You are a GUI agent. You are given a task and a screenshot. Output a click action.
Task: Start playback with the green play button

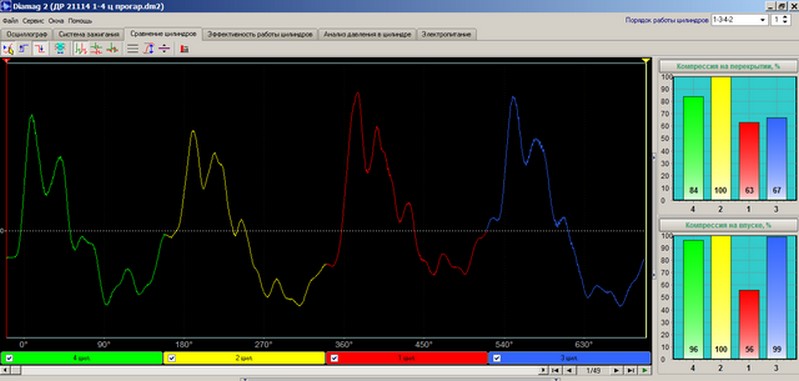(x=645, y=370)
